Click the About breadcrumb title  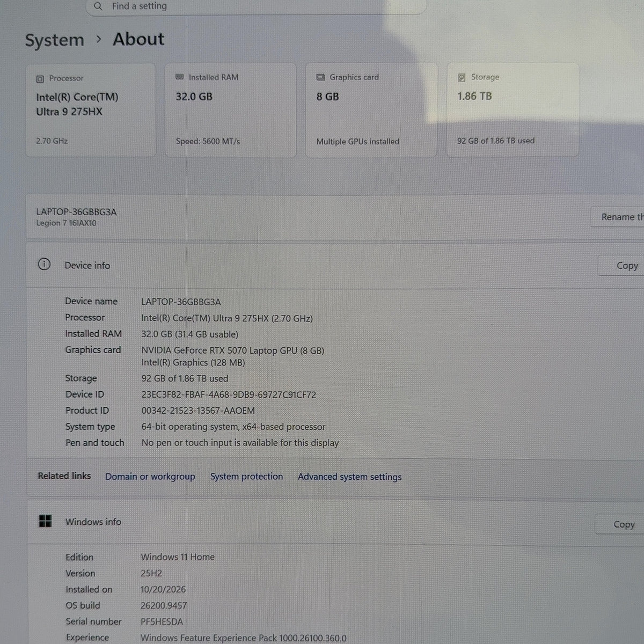point(138,39)
